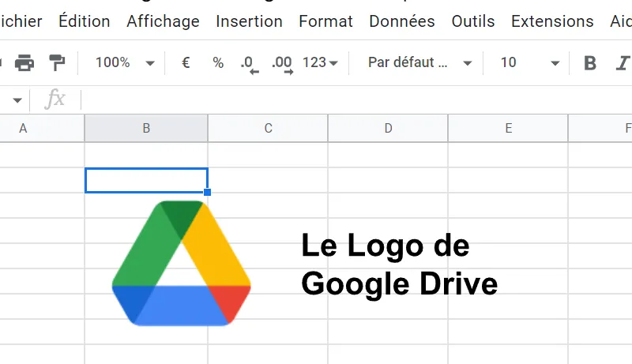Image resolution: width=632 pixels, height=364 pixels.
Task: Open the Extensions menu
Action: click(552, 21)
